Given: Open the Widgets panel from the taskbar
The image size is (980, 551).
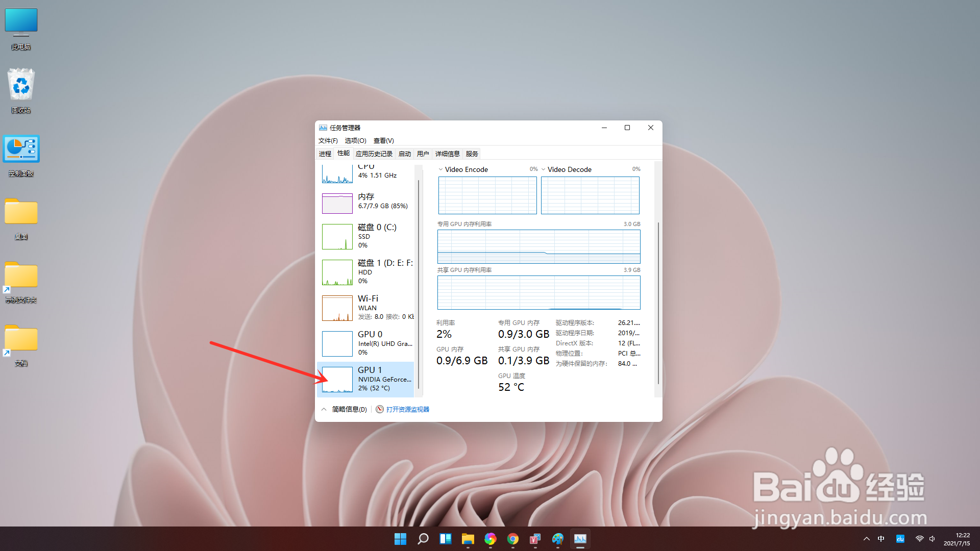Looking at the screenshot, I should (446, 539).
